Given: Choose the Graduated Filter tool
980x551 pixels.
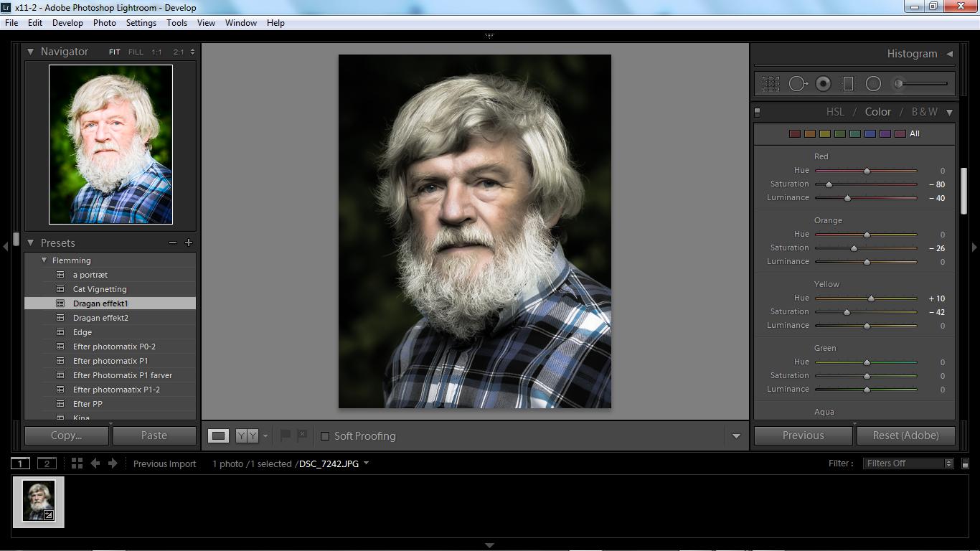Looking at the screenshot, I should 848,84.
